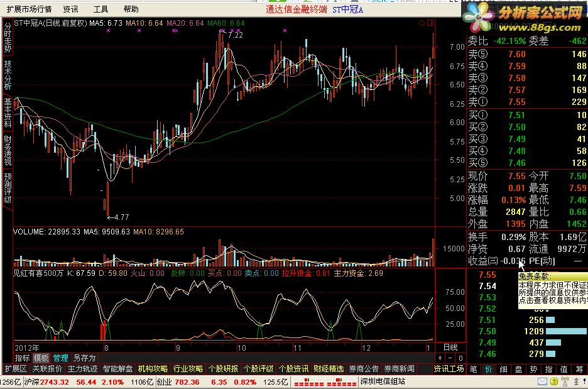
Task: Select the 模板 tab below chart
Action: click(41, 358)
